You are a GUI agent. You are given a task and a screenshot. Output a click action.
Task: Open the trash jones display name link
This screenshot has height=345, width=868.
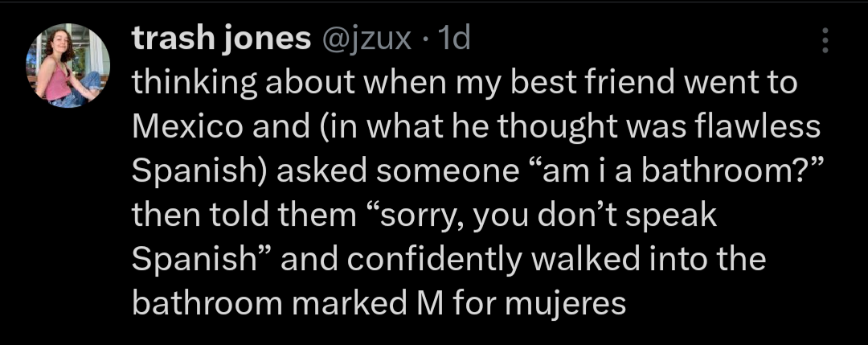[221, 39]
